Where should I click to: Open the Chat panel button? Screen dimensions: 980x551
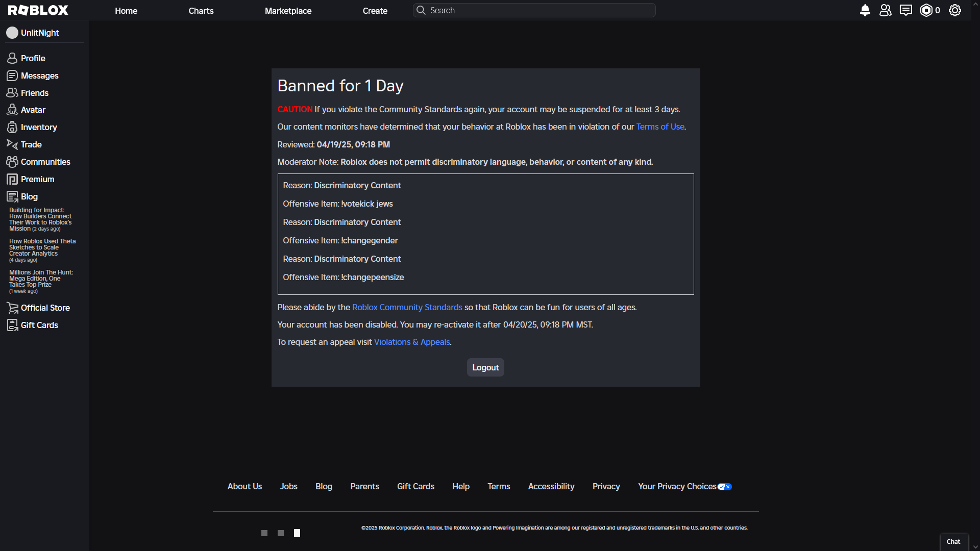(x=953, y=542)
